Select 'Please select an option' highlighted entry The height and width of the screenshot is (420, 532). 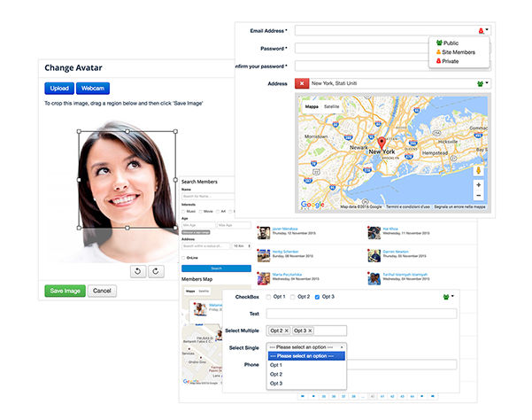point(306,356)
